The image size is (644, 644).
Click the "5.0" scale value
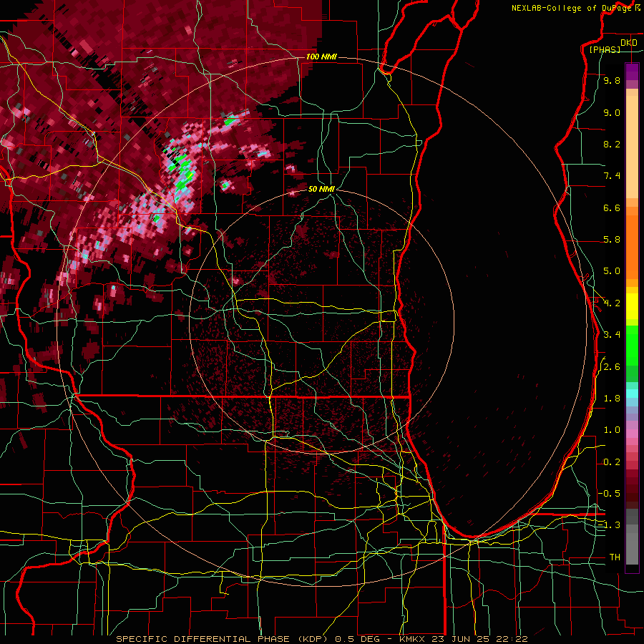(612, 271)
